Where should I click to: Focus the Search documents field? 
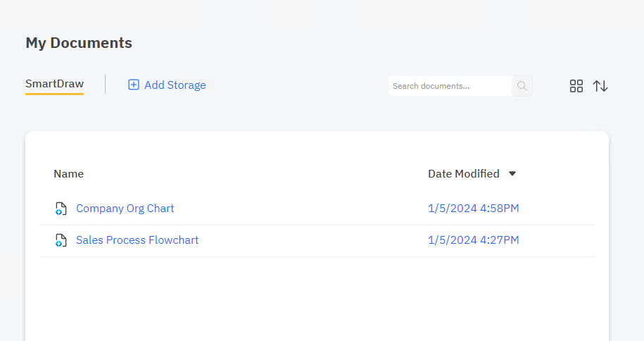click(450, 86)
